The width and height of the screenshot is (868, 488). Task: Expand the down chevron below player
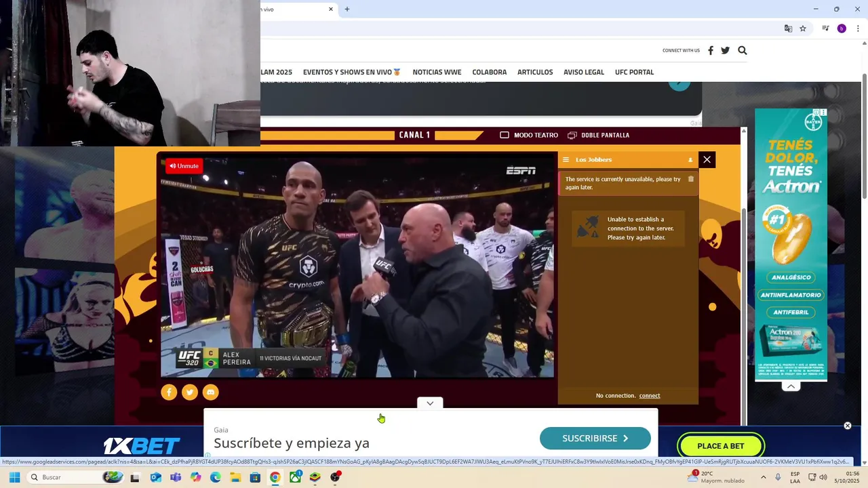(430, 403)
